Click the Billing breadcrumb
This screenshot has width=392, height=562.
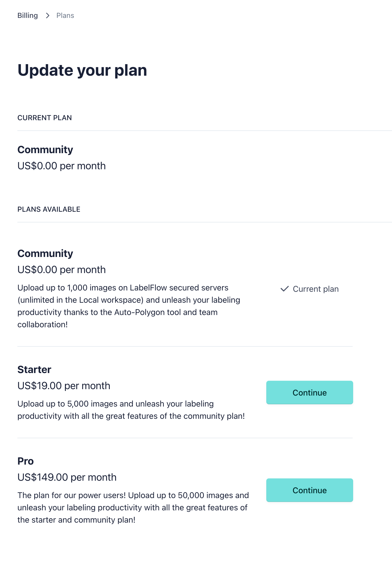27,15
